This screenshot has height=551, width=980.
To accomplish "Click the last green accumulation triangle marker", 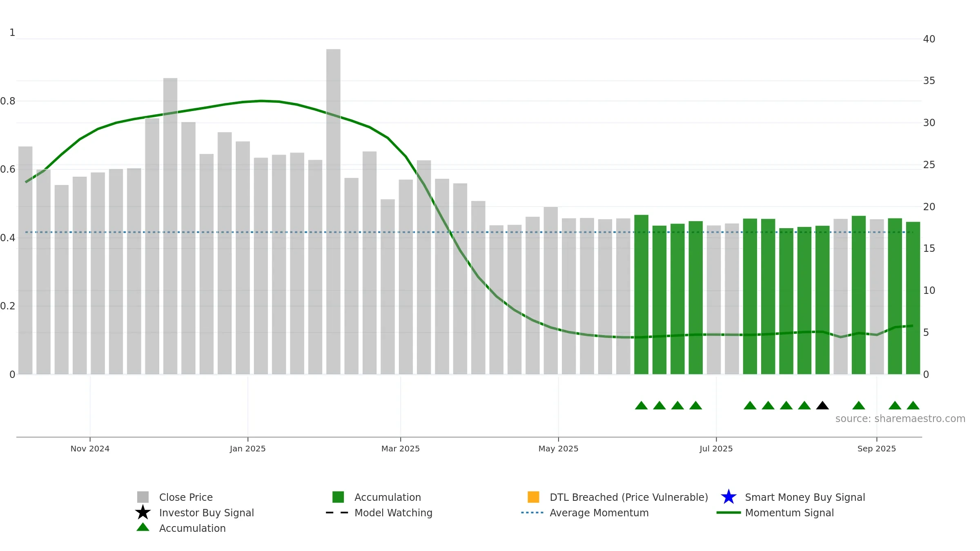I will 913,406.
